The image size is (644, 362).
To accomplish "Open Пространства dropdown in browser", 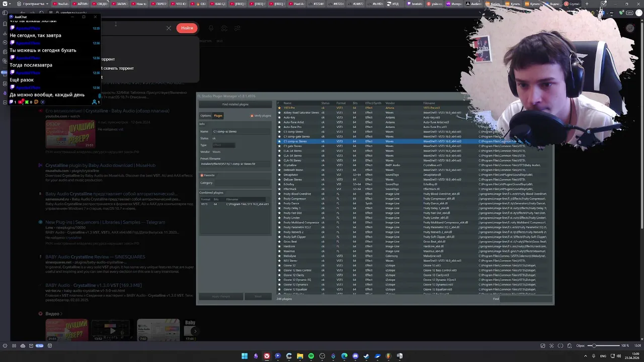I will 33,4.
